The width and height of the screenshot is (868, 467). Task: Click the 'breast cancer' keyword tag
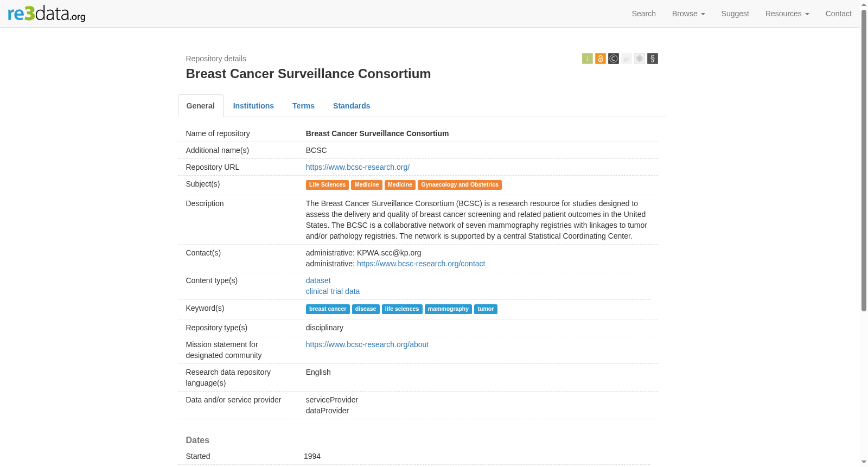point(328,309)
